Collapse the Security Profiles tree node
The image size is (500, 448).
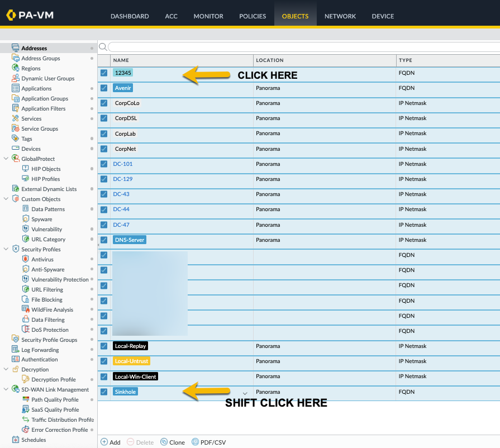[x=6, y=249]
